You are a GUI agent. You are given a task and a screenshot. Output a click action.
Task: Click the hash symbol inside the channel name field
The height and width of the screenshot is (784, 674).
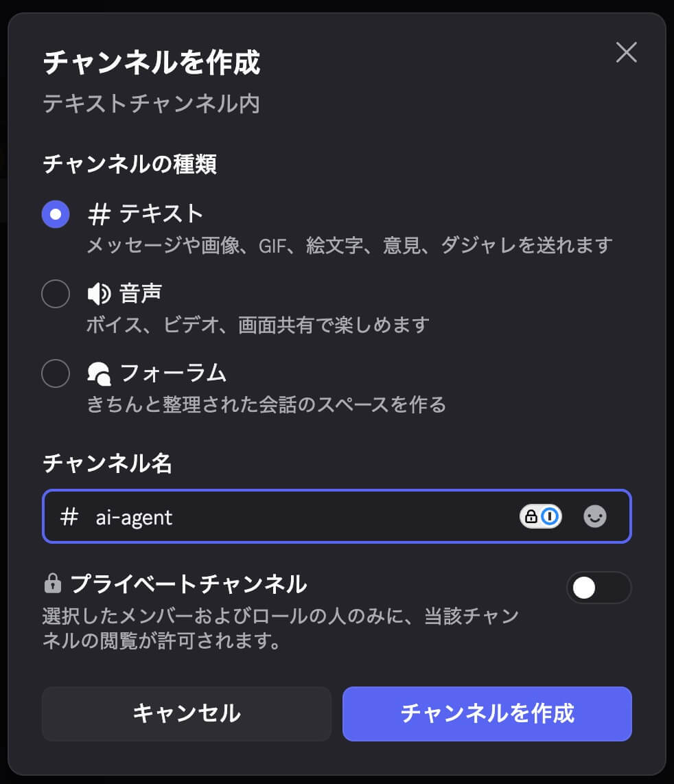click(69, 516)
